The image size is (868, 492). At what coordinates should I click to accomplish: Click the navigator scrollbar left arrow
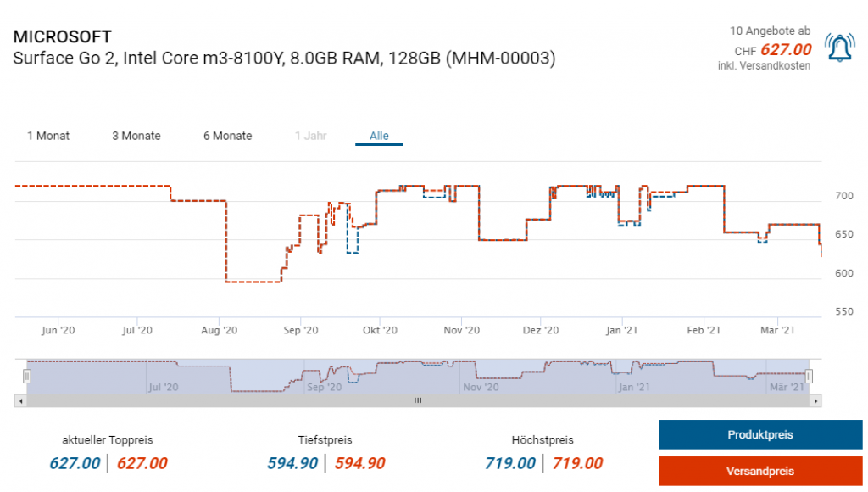coord(20,400)
